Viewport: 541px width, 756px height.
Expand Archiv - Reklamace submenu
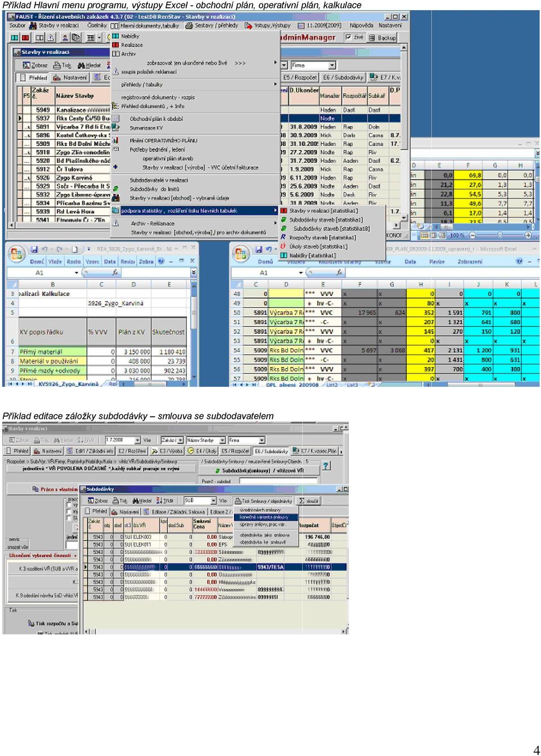click(x=196, y=223)
